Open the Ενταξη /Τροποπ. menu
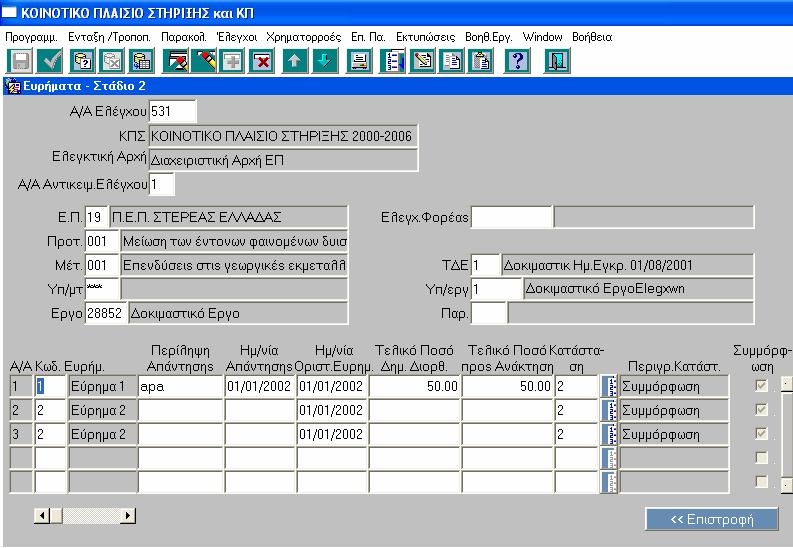This screenshot has height=548, width=793. [x=110, y=37]
